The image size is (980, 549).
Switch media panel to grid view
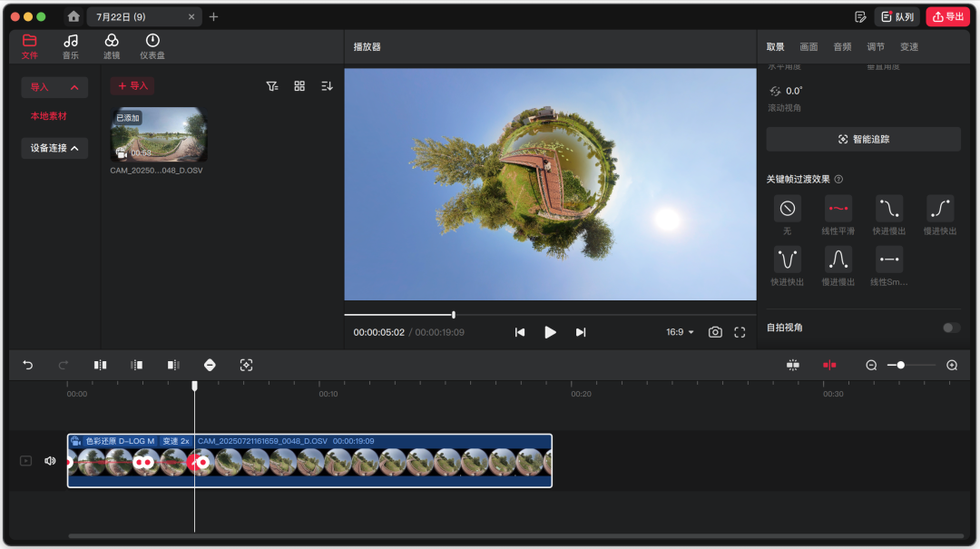coord(299,86)
